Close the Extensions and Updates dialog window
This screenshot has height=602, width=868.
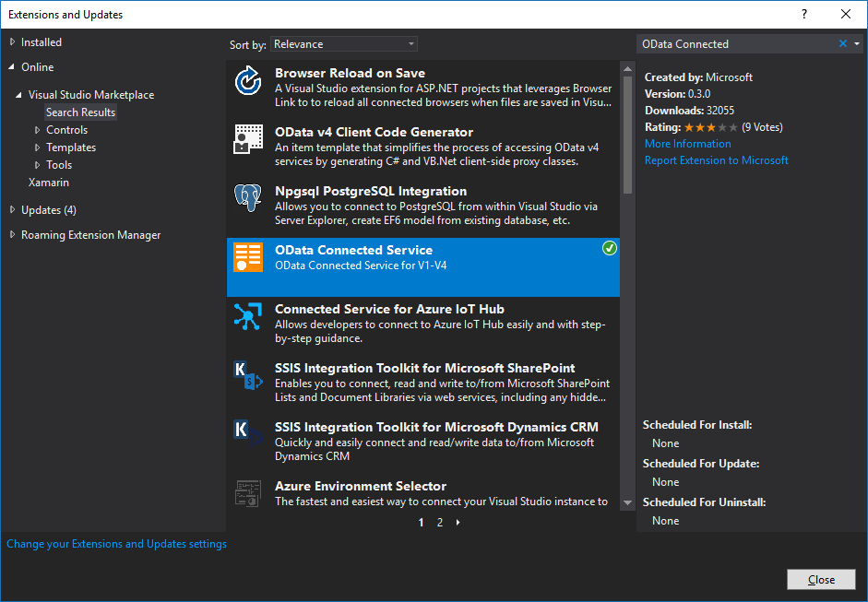(845, 15)
